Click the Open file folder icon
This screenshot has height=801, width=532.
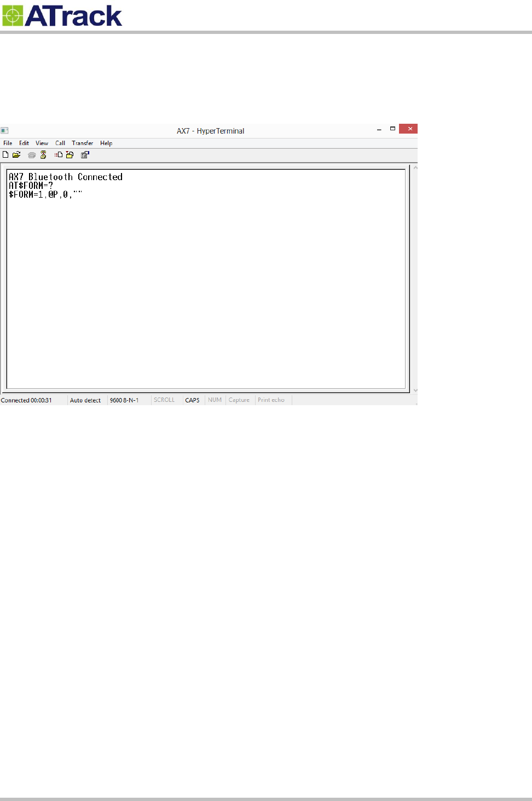click(16, 155)
